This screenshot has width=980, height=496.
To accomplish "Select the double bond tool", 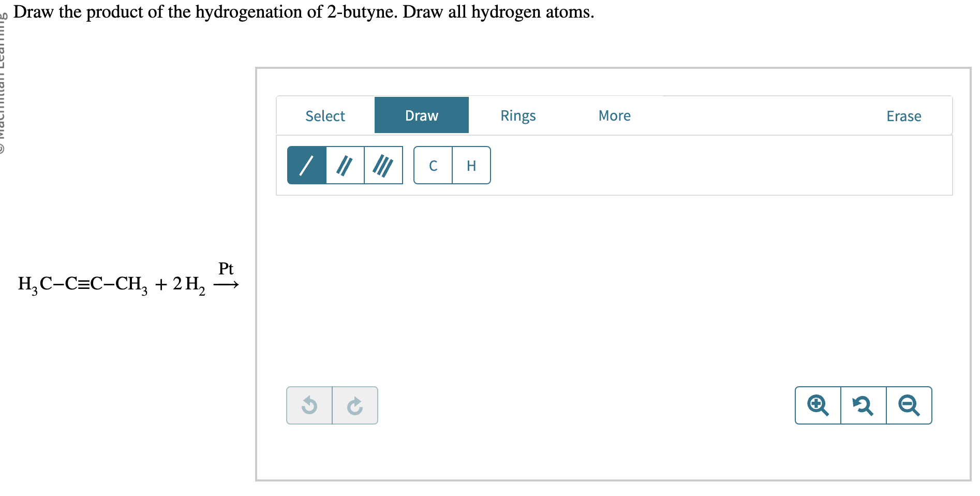I will click(x=345, y=166).
